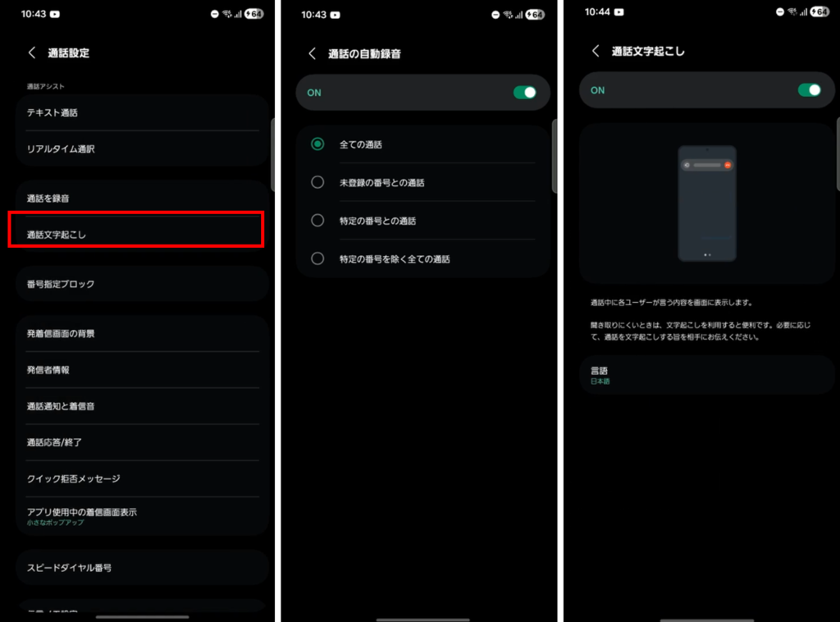Open 通話を録音 settings entry
This screenshot has height=622, width=840.
click(x=142, y=199)
